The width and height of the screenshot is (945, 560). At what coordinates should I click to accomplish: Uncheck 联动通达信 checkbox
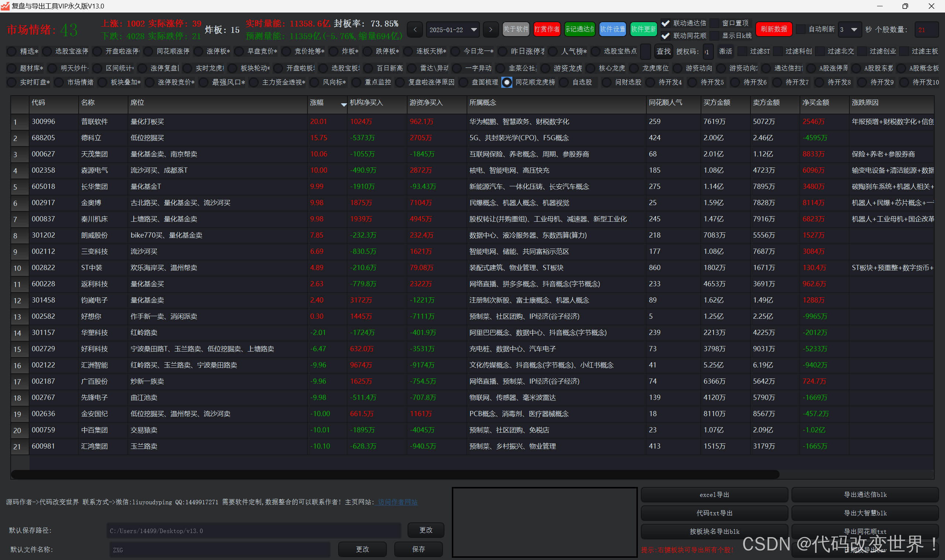coord(666,23)
